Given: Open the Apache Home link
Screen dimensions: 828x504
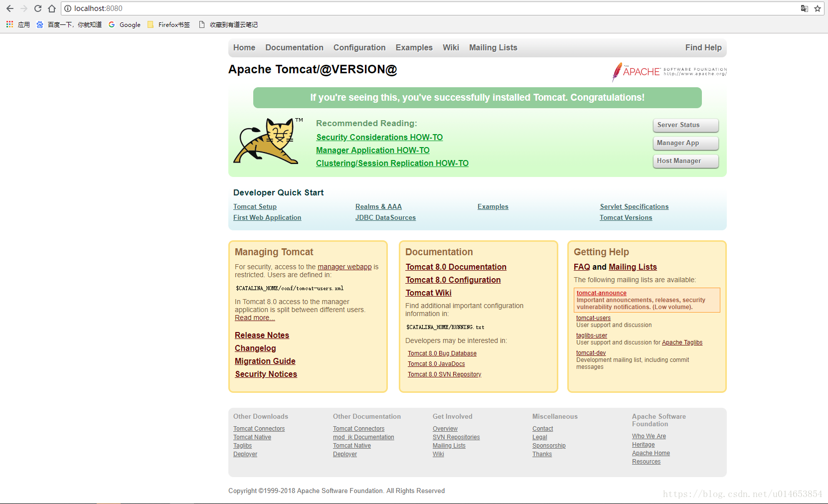Looking at the screenshot, I should pyautogui.click(x=651, y=453).
